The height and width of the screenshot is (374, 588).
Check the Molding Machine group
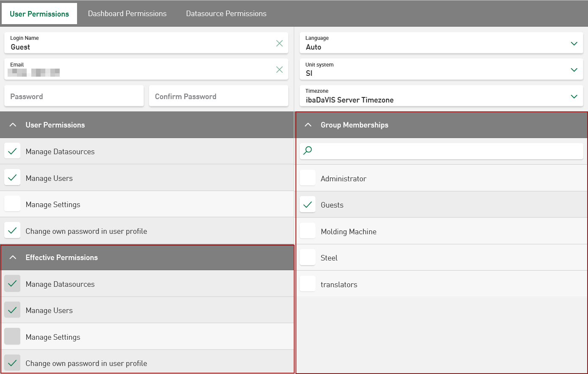pyautogui.click(x=307, y=231)
